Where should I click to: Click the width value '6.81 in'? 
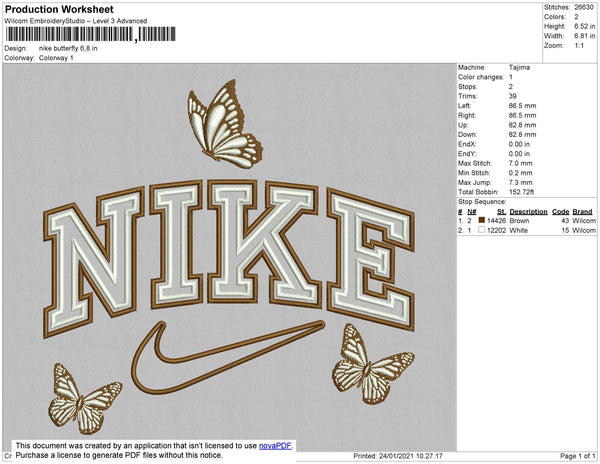(x=585, y=36)
